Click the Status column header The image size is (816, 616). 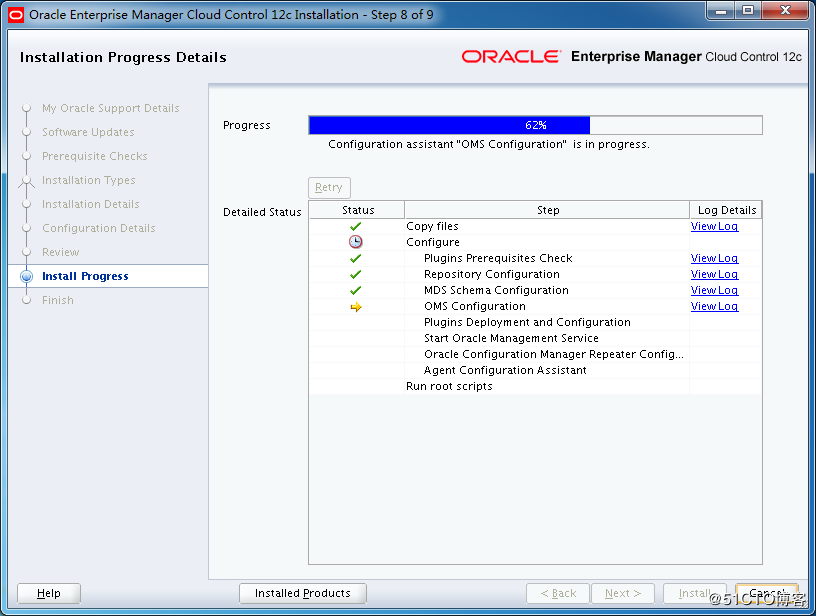[x=358, y=210]
